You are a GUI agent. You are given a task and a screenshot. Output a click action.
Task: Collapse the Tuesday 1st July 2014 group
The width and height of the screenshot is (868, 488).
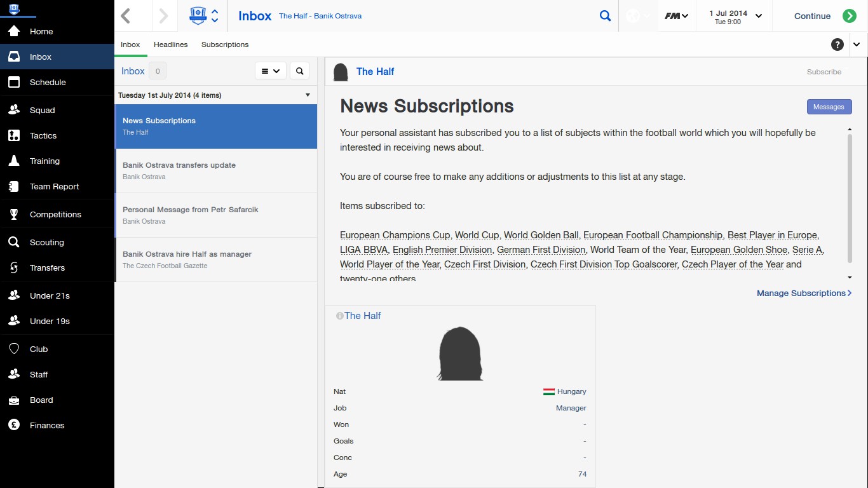308,95
